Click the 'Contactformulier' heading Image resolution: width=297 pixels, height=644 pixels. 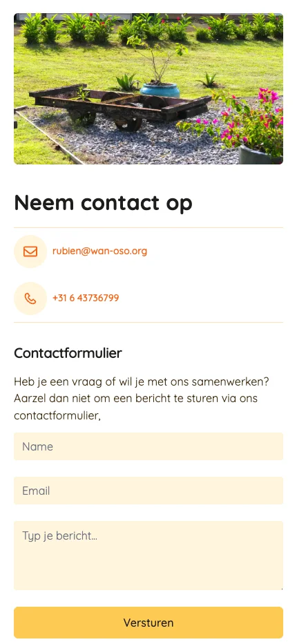pyautogui.click(x=68, y=353)
